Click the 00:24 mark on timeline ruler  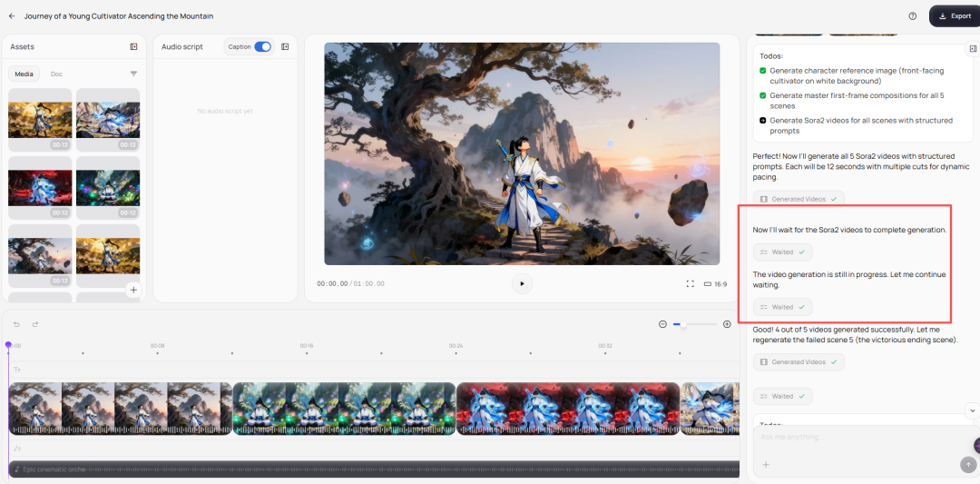(x=456, y=346)
